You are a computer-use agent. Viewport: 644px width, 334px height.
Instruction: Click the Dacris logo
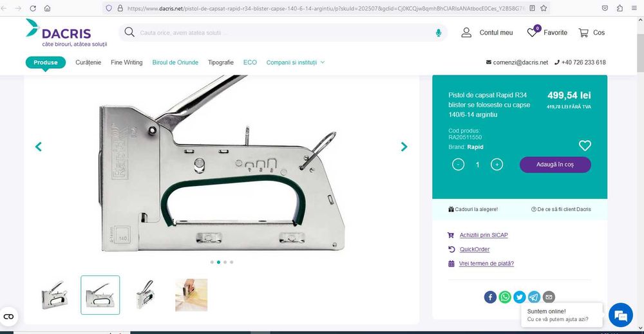pyautogui.click(x=66, y=32)
